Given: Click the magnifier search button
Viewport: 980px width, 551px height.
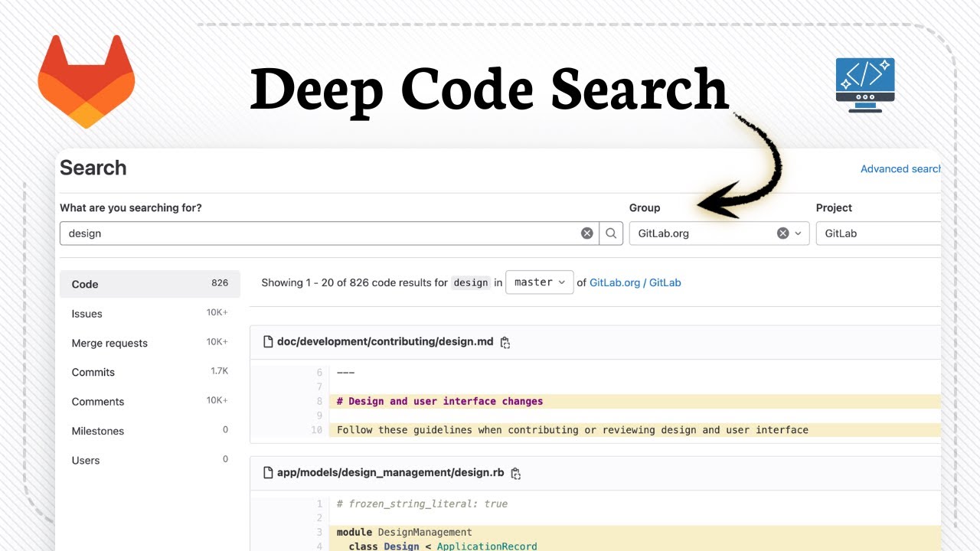Looking at the screenshot, I should click(x=611, y=233).
